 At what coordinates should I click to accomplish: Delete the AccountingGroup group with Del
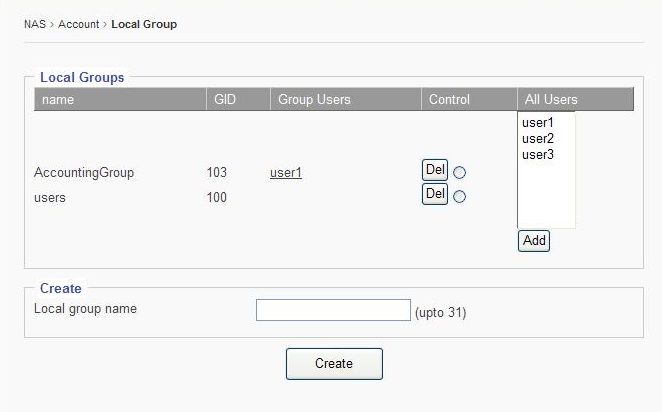point(435,170)
